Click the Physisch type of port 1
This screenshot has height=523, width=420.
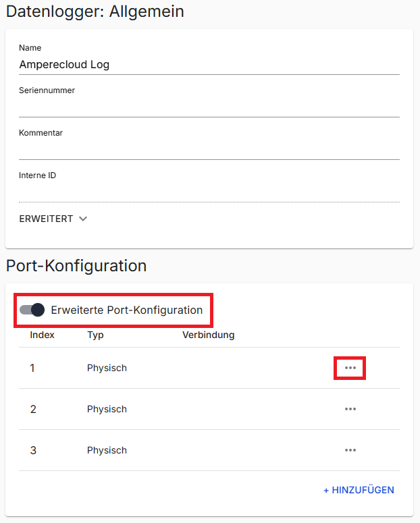pyautogui.click(x=107, y=368)
